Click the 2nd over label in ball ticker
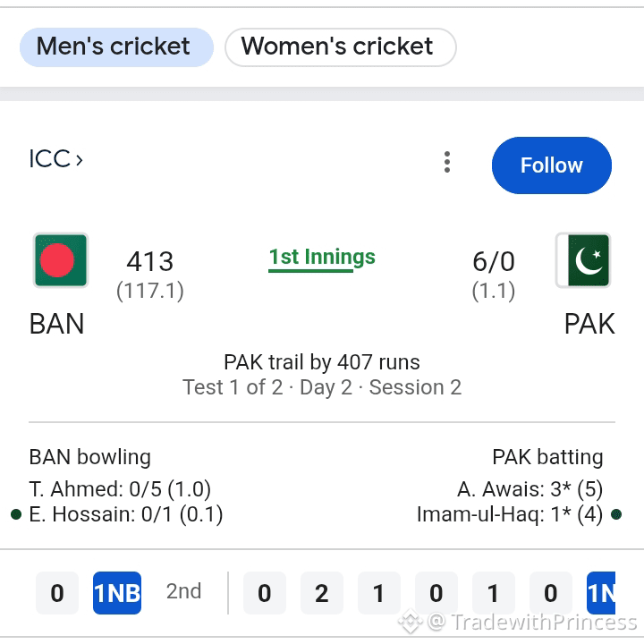644x644 pixels. [183, 591]
